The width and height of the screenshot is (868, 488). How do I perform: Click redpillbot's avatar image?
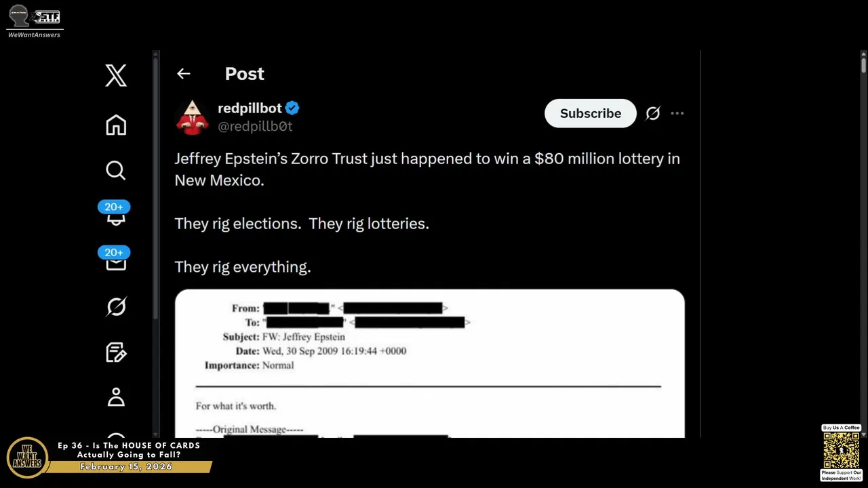(x=193, y=117)
